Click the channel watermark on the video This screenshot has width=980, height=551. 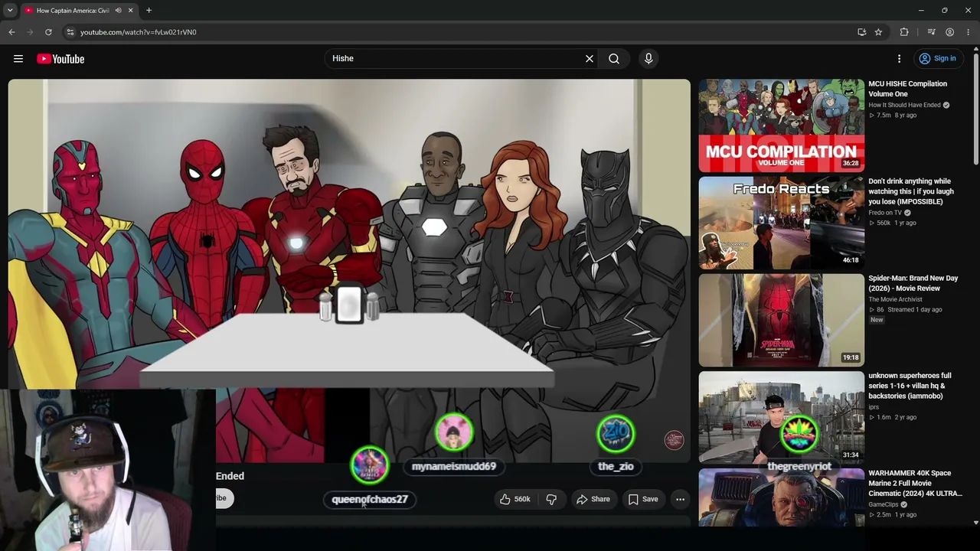(x=674, y=440)
